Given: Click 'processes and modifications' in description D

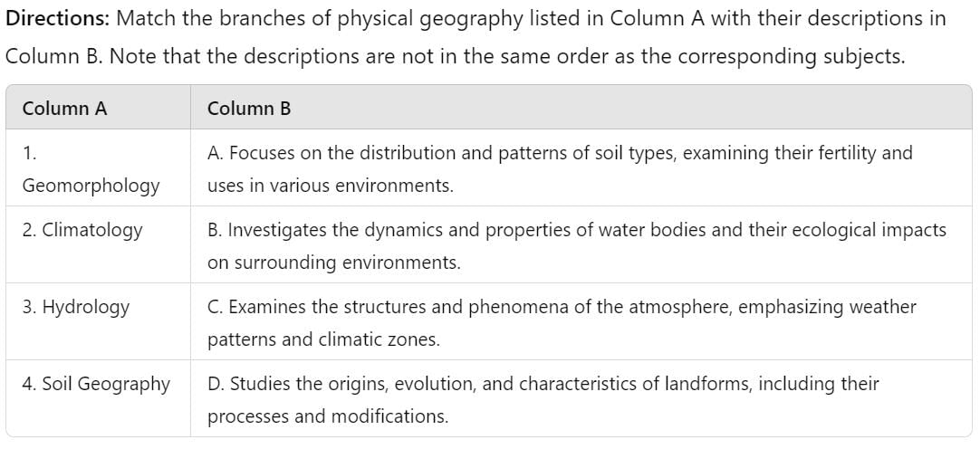Looking at the screenshot, I should pos(328,416).
